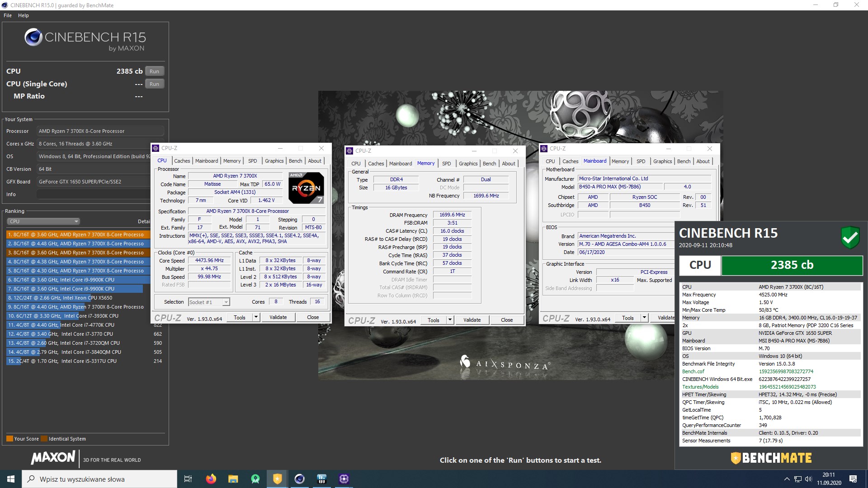Click Close button in Memory CPU-Z window
This screenshot has width=868, height=488.
tap(507, 320)
